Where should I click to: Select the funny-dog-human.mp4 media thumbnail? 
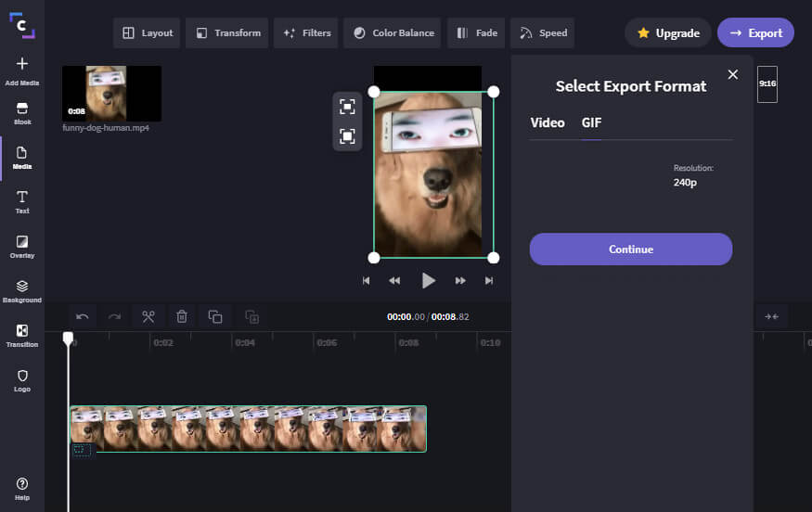(111, 94)
